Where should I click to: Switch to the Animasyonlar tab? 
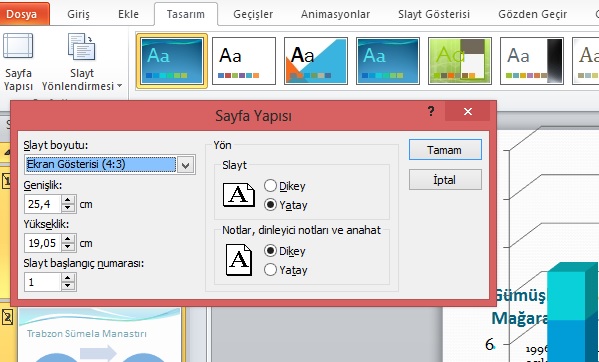[335, 15]
